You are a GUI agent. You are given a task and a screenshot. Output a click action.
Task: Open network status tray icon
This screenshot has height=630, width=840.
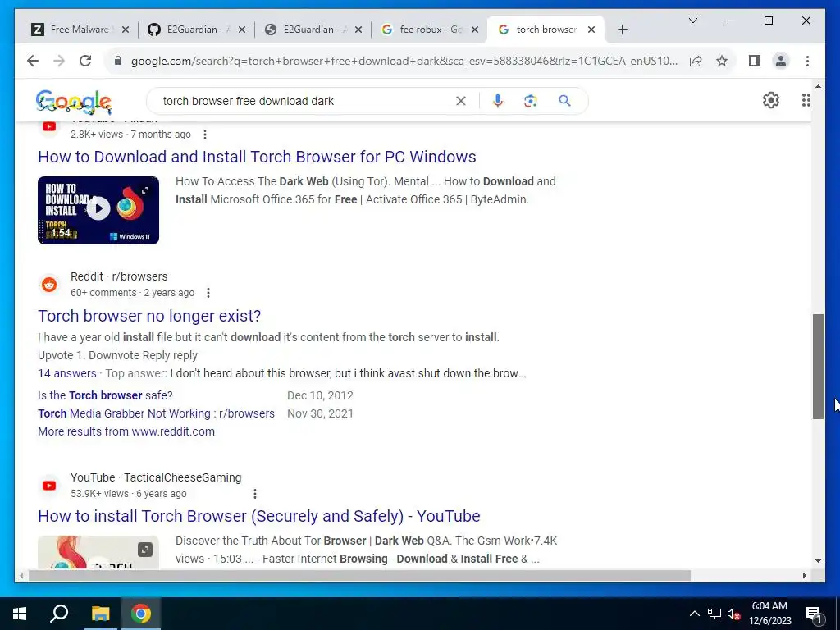click(x=714, y=614)
